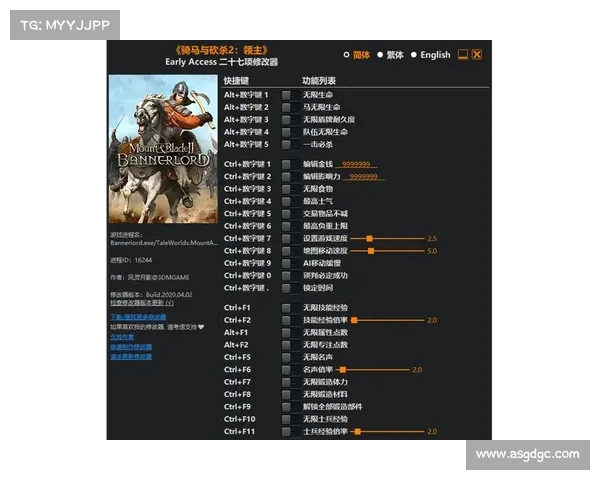Click the "Build.2020.04.02" version text

pyautogui.click(x=169, y=294)
